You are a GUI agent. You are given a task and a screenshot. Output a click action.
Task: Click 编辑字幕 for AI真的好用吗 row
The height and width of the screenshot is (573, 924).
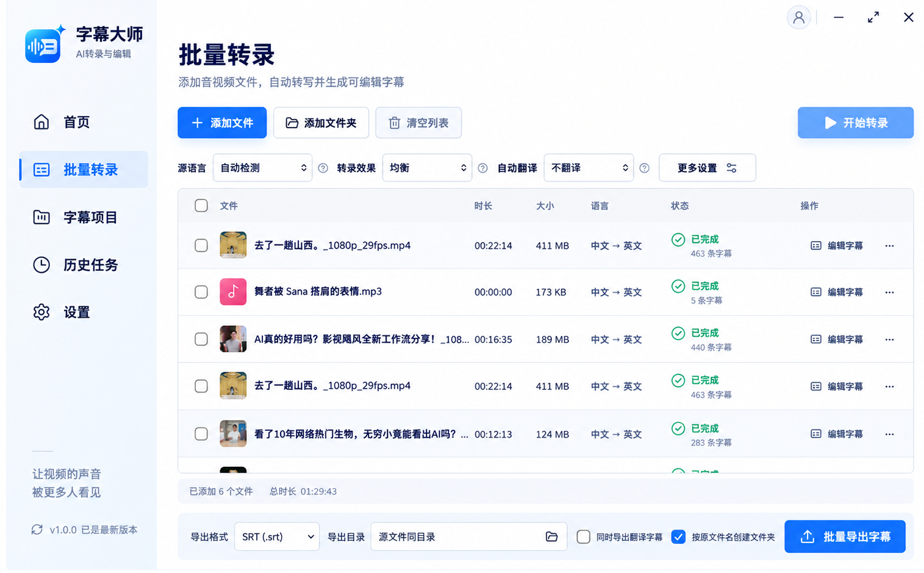tap(837, 339)
